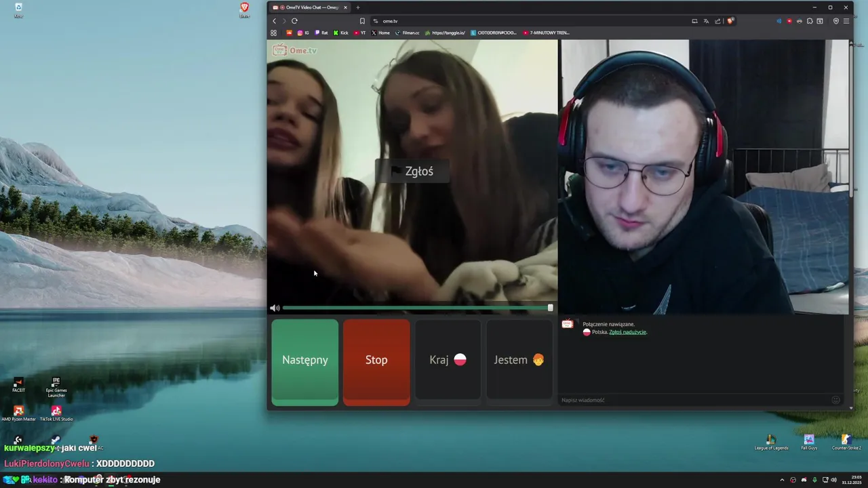The width and height of the screenshot is (868, 488).
Task: Open the Epic Games Launcher desktop shortcut
Action: 56,387
